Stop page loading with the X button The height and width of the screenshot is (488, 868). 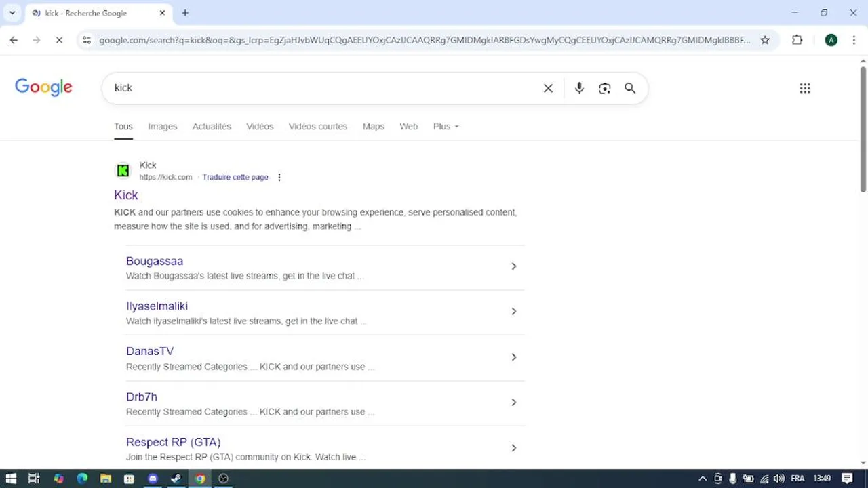click(x=59, y=40)
